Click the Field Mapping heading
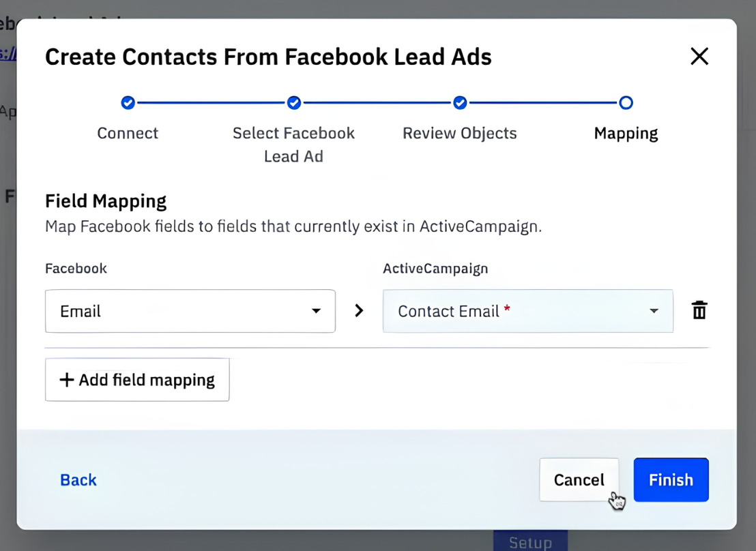The image size is (756, 551). [106, 201]
